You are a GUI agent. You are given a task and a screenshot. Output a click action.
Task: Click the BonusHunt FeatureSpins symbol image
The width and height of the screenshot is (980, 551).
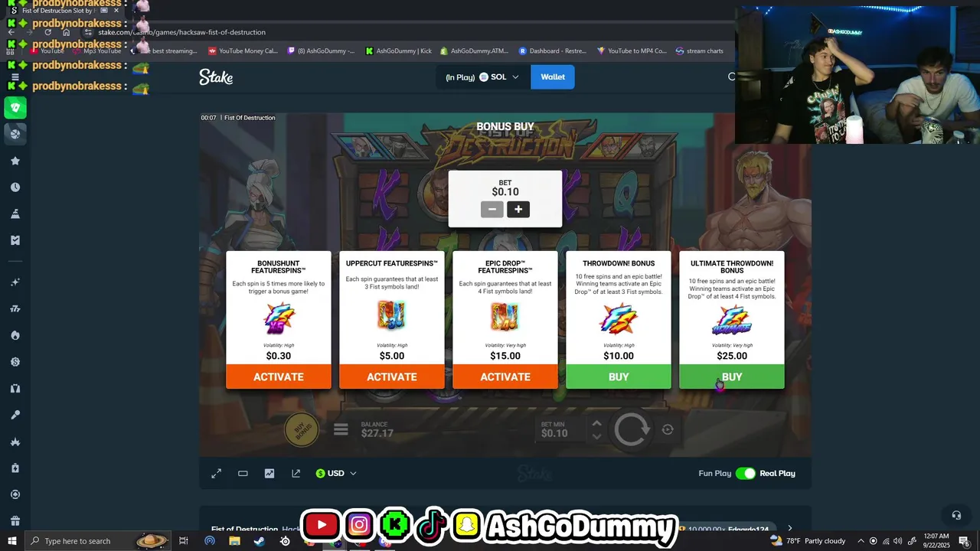coord(279,318)
